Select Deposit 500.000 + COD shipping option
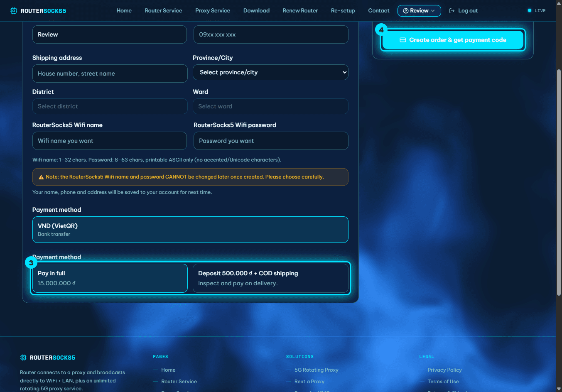The image size is (562, 392). [x=270, y=278]
